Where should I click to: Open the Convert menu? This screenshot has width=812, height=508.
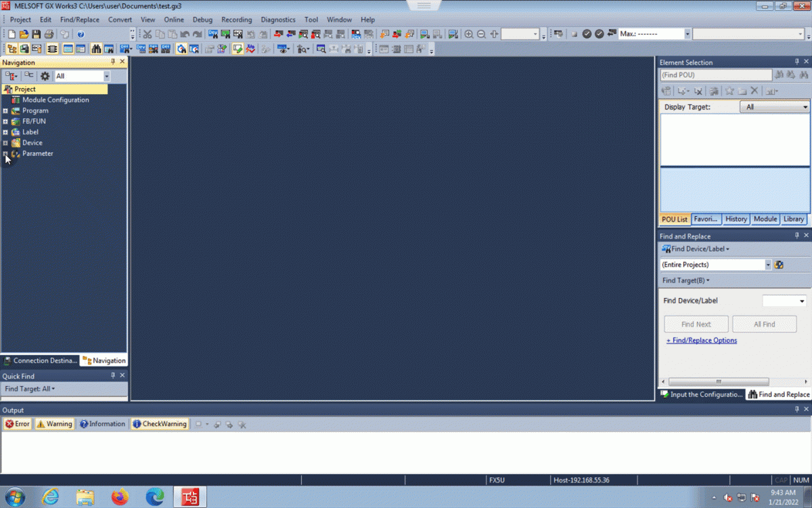(120, 20)
